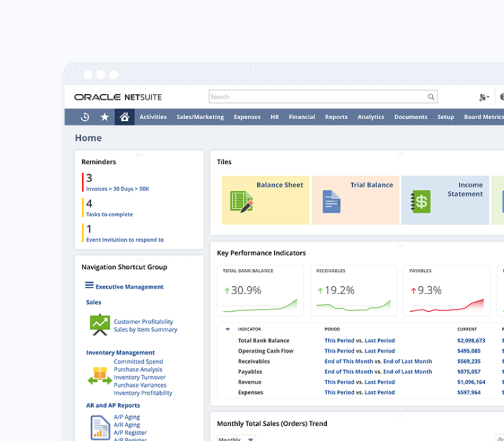504x441 pixels.
Task: Go to the Home house icon
Action: (124, 117)
